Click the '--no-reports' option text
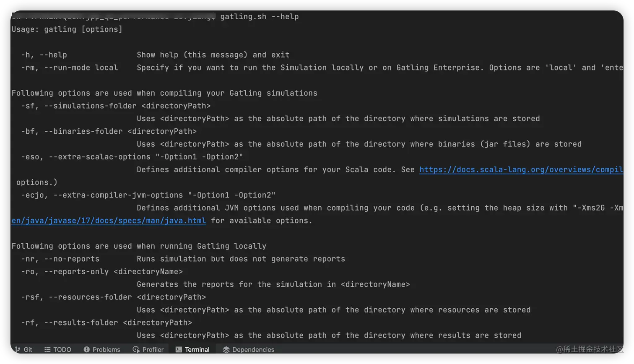 [x=72, y=259]
